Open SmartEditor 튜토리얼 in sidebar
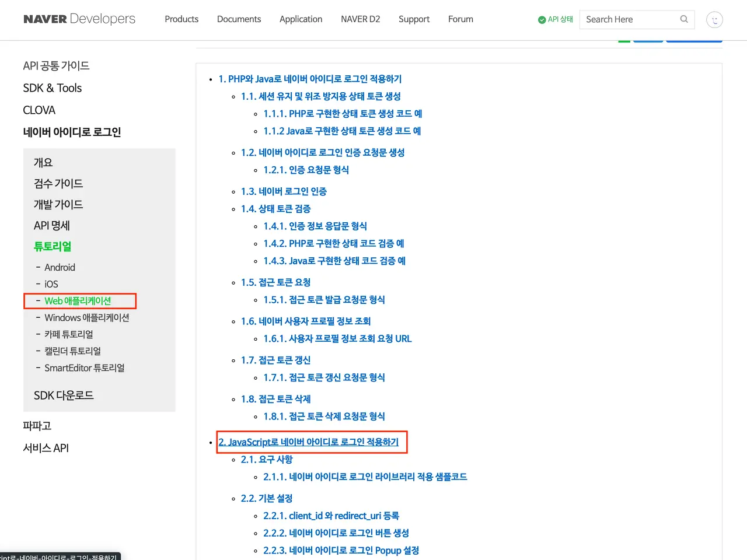This screenshot has width=747, height=560. [x=85, y=369]
